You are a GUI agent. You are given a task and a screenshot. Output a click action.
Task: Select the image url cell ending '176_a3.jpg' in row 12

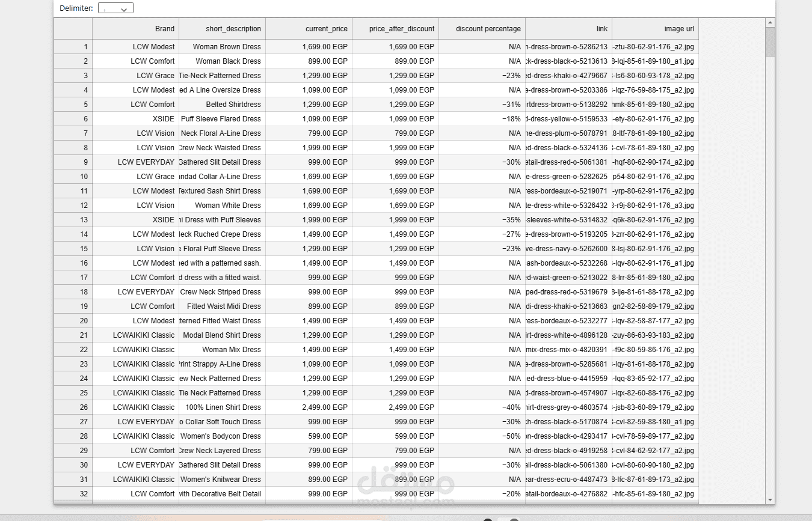click(655, 206)
